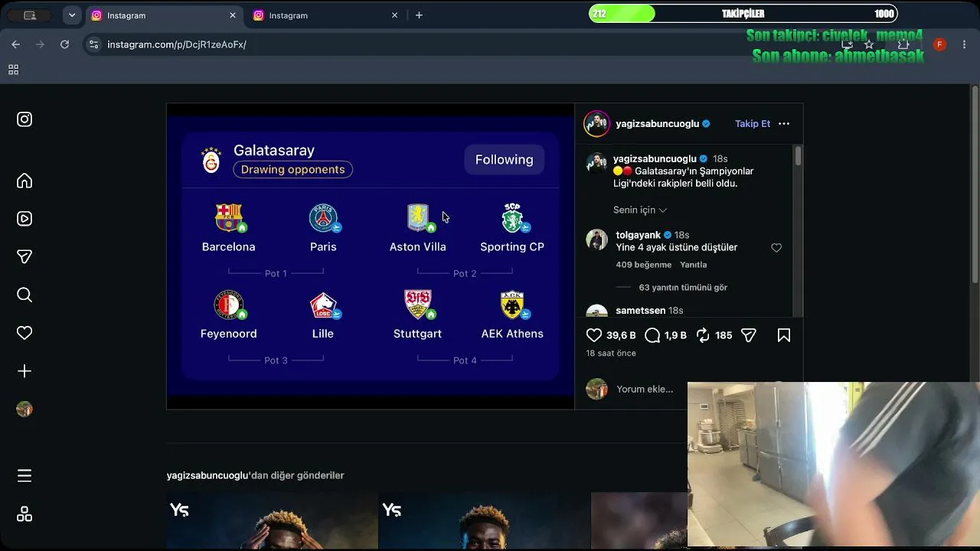The width and height of the screenshot is (980, 551).
Task: Like the post with the heart icon
Action: pos(594,335)
